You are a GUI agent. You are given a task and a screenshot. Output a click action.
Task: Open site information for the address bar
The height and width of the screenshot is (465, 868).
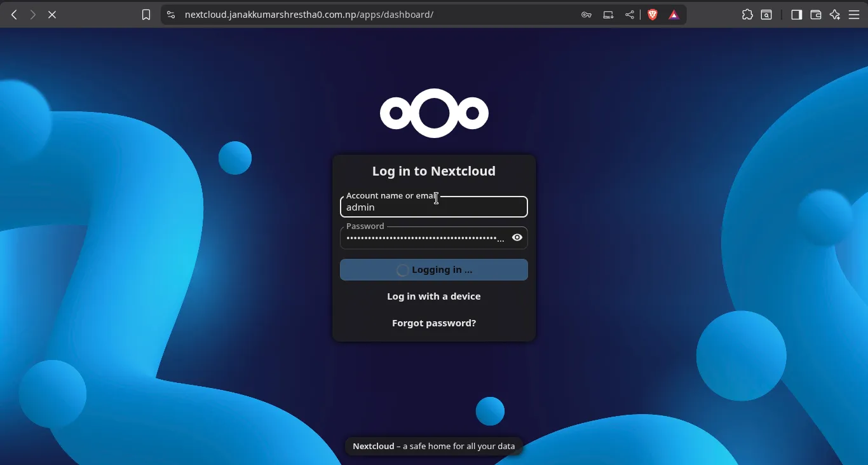pos(171,15)
